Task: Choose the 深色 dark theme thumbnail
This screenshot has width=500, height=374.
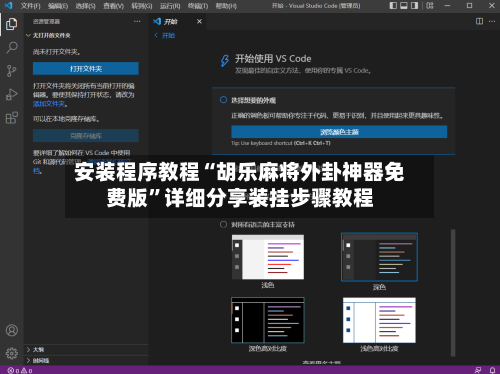Action: (x=379, y=257)
